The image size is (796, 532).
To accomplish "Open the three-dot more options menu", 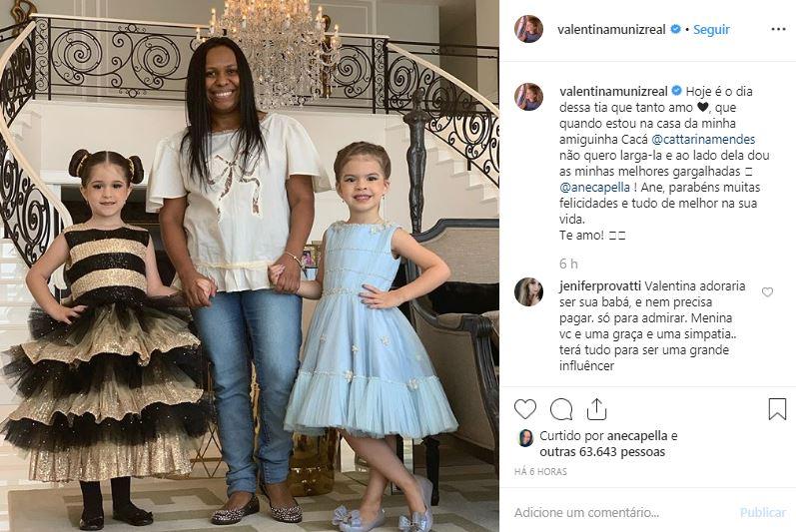I will (778, 29).
